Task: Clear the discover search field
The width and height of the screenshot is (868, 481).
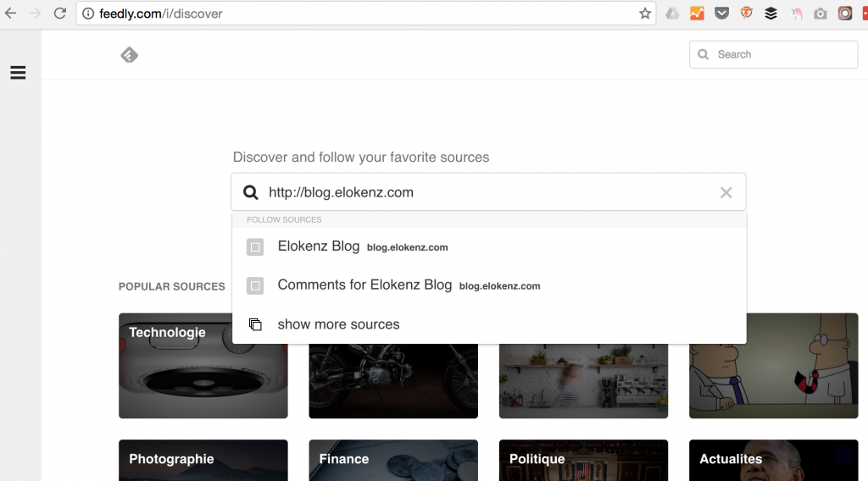Action: pos(726,192)
